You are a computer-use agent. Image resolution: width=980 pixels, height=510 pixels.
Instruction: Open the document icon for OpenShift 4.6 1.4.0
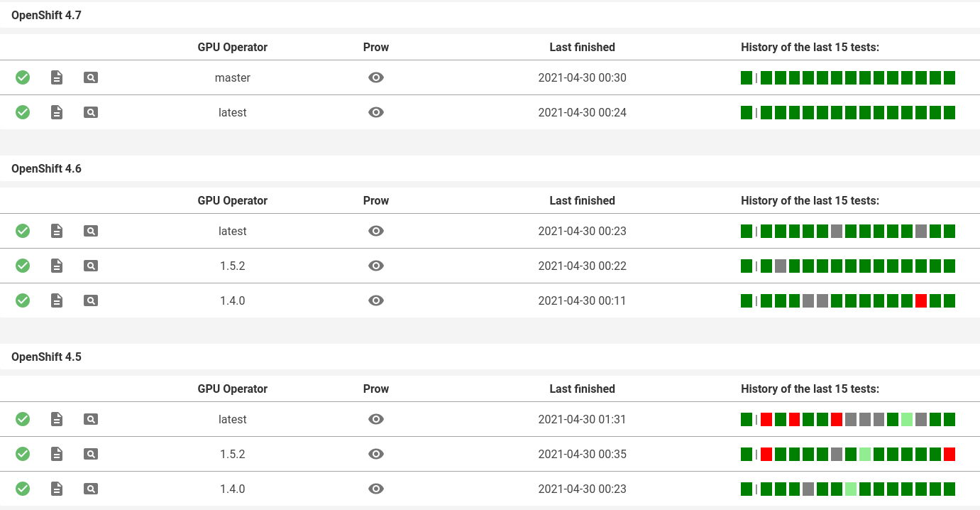pos(57,300)
